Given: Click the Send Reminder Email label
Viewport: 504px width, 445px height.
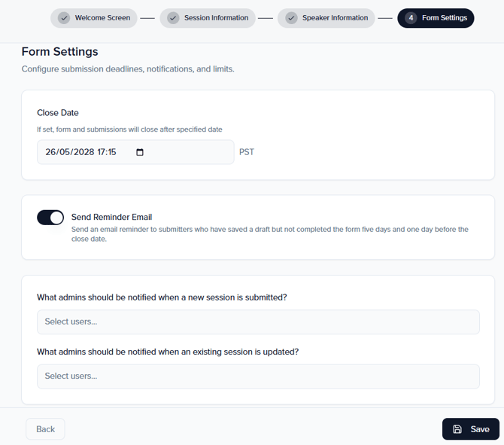Looking at the screenshot, I should click(x=111, y=217).
